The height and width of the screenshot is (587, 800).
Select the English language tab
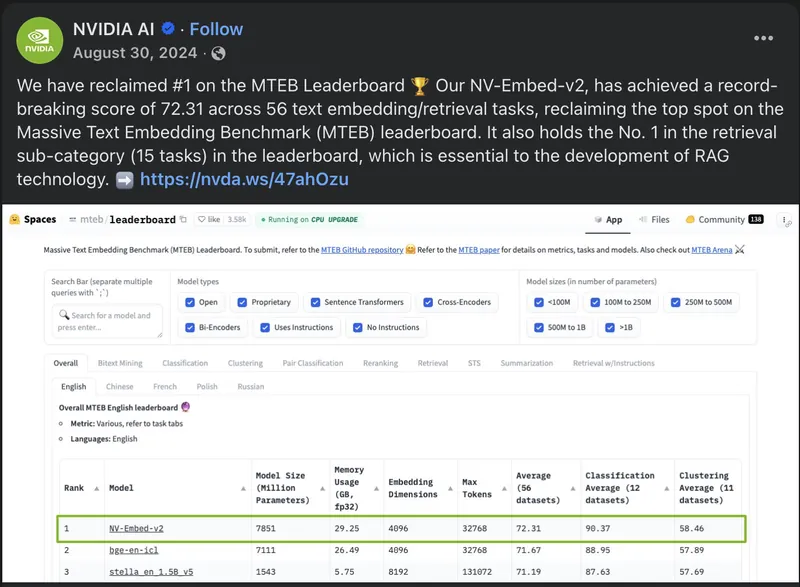tap(73, 387)
